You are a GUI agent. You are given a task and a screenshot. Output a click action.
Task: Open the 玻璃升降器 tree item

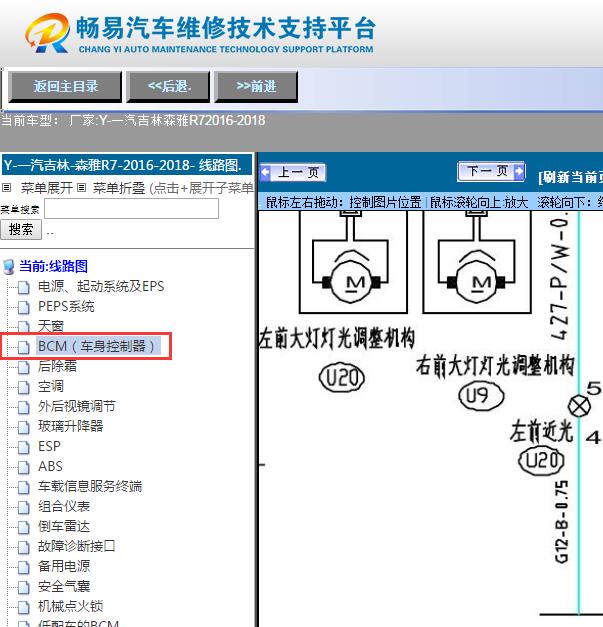[70, 426]
